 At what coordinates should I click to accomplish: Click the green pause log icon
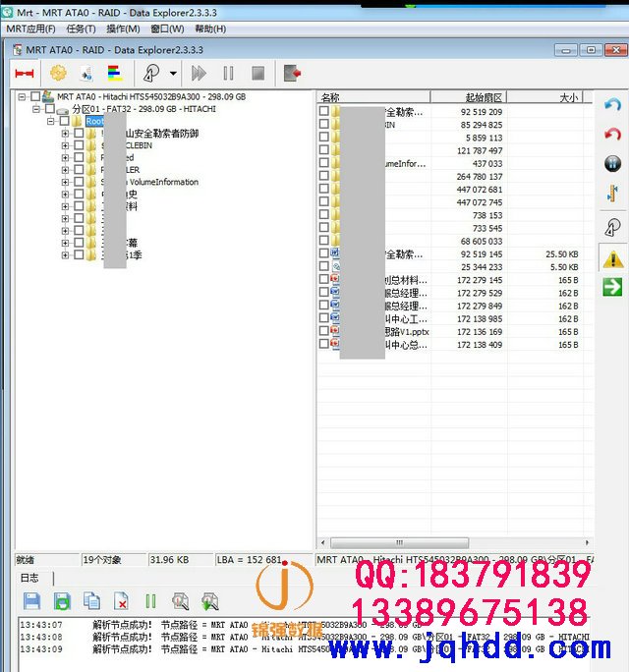[x=150, y=601]
